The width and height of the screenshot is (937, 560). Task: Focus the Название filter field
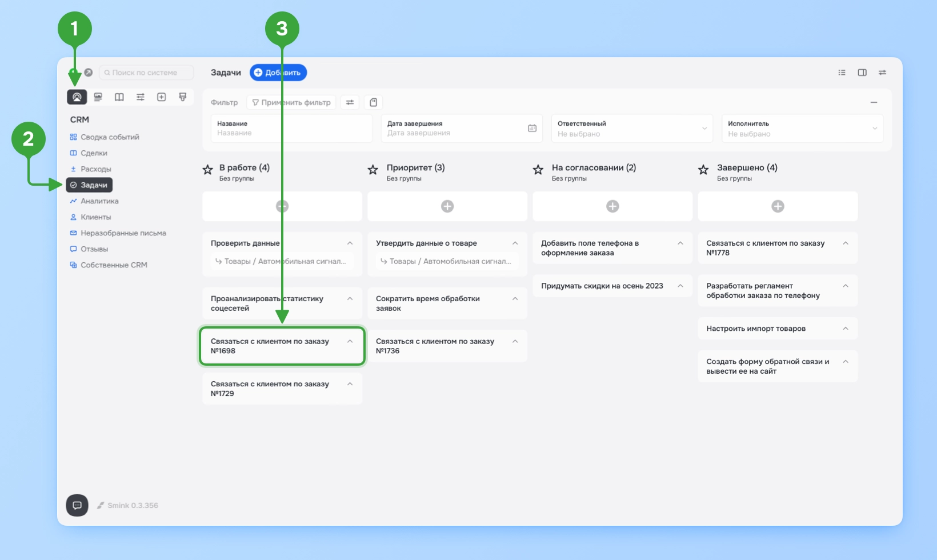291,129
